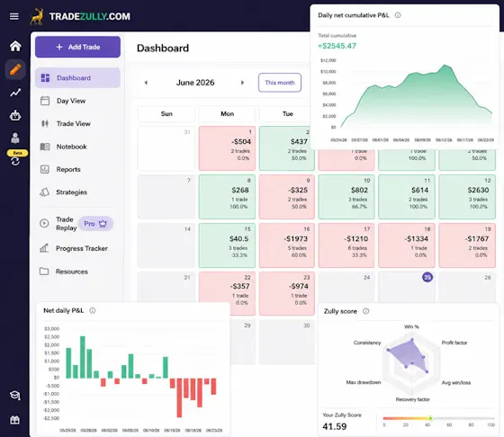Click info icon beside Zully score
Viewport: 504px width, 437px height.
pos(365,311)
